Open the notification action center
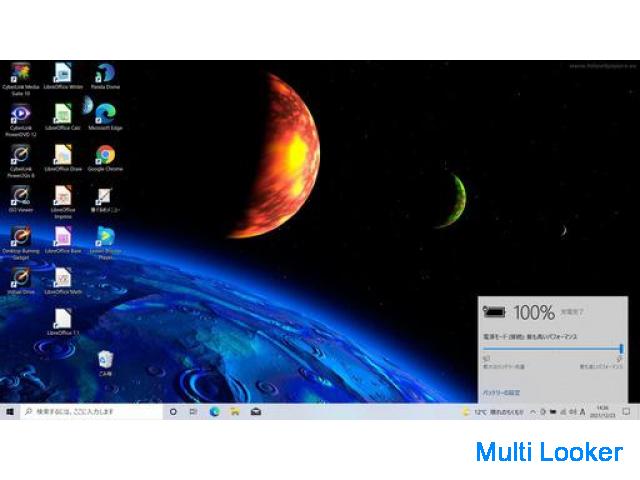The height and width of the screenshot is (480, 640). 626,411
